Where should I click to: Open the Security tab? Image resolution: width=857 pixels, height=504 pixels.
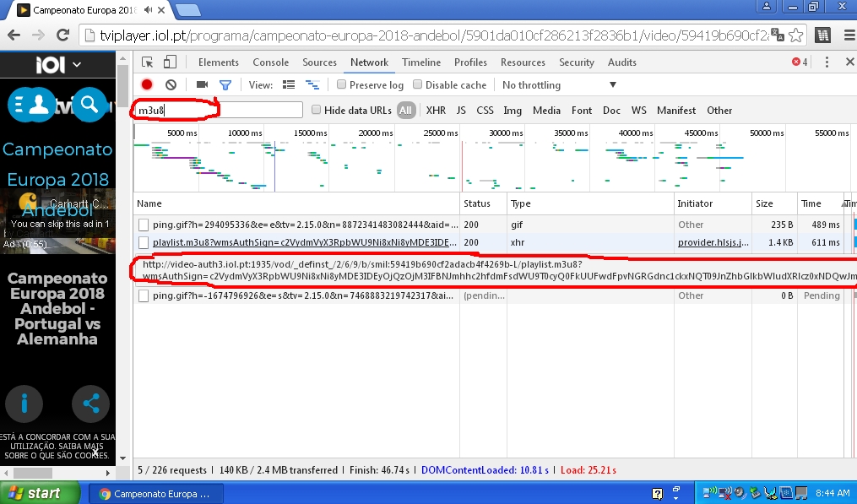click(577, 62)
